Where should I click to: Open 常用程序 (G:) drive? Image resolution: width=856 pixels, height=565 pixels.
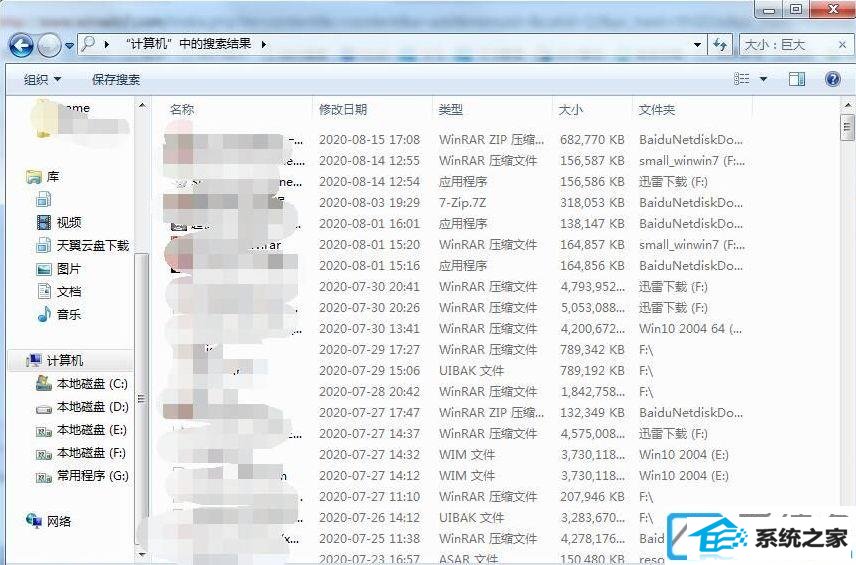coord(93,476)
